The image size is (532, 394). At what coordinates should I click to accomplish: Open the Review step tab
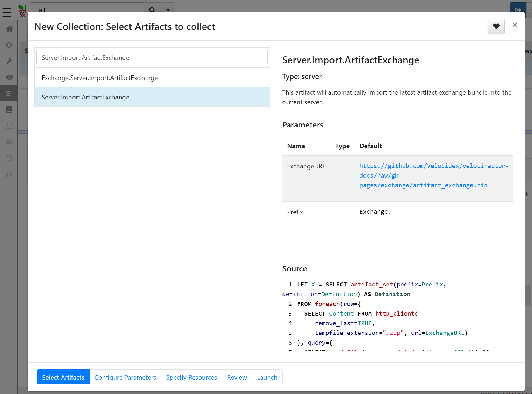(237, 377)
